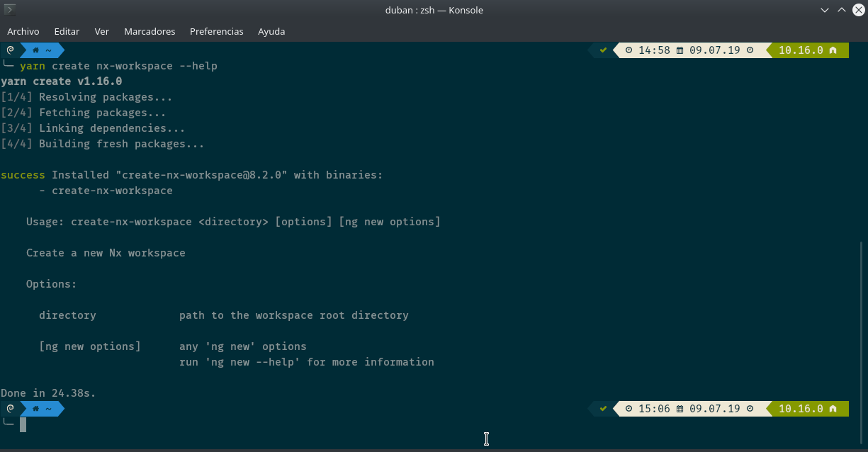Click the 15:06 time in bottom prompt

point(654,409)
